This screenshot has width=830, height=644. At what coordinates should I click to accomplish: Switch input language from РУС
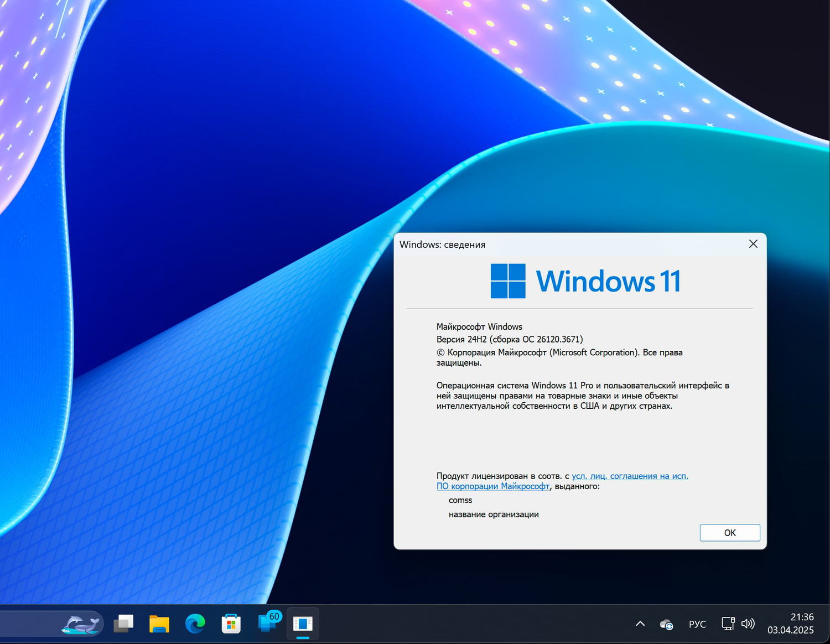[697, 624]
